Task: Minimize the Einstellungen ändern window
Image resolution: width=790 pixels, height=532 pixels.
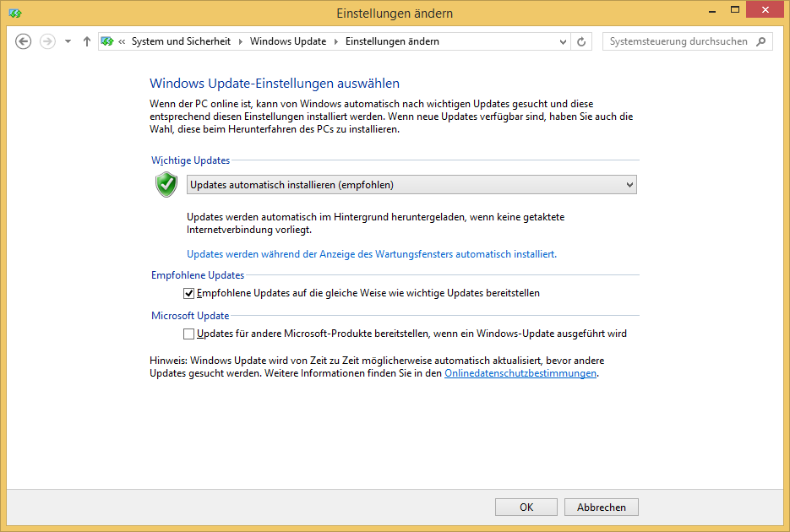Action: coord(712,11)
